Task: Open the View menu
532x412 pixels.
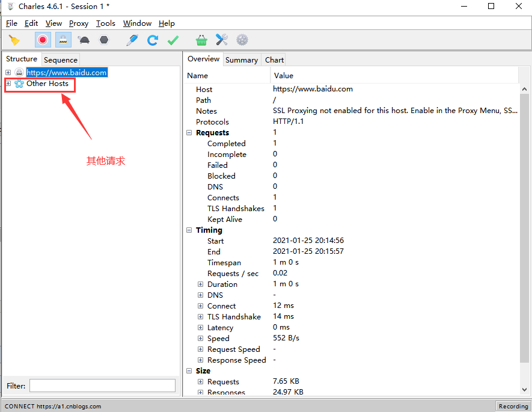Action: tap(54, 23)
